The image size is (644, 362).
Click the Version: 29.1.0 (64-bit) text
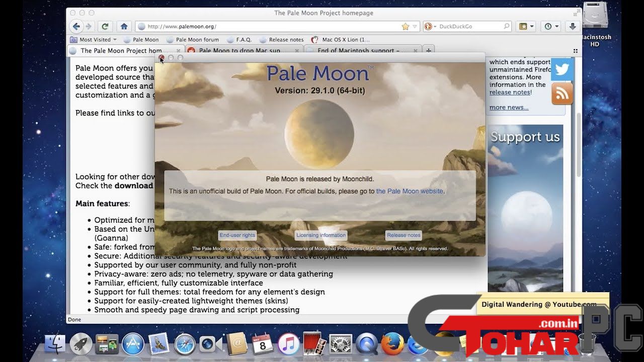[320, 90]
